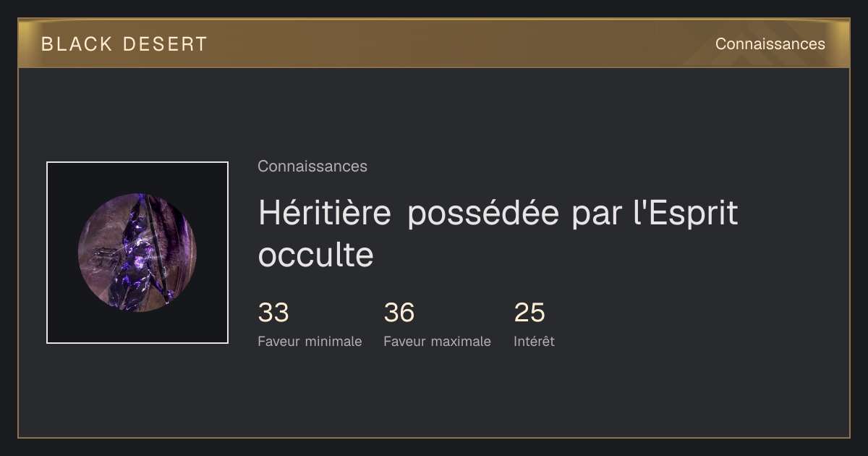Click the Connaissances category label above title
Image resolution: width=868 pixels, height=456 pixels.
click(312, 166)
